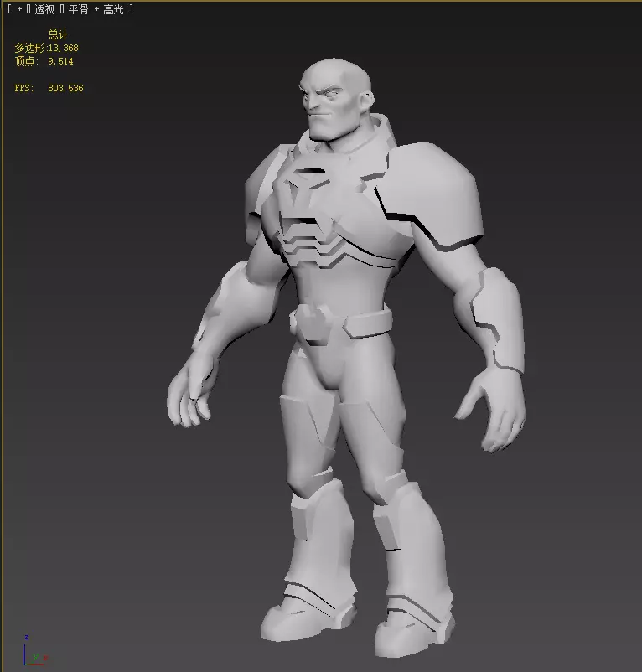The width and height of the screenshot is (642, 672).
Task: Select the 多边形 count 13,368 text
Action: coord(63,48)
